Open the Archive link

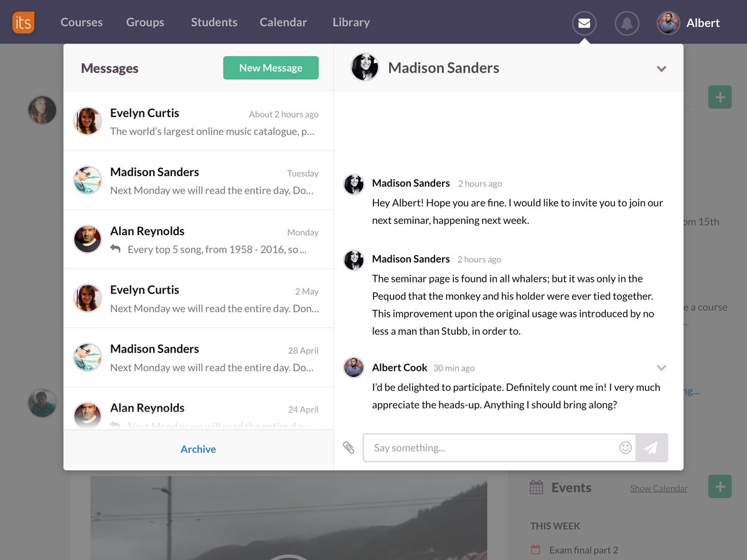198,449
